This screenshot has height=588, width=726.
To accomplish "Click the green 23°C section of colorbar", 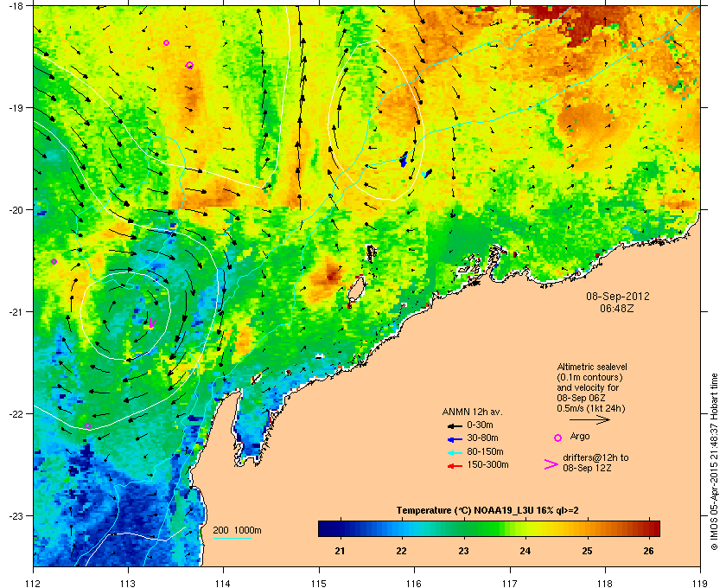I will click(x=463, y=528).
